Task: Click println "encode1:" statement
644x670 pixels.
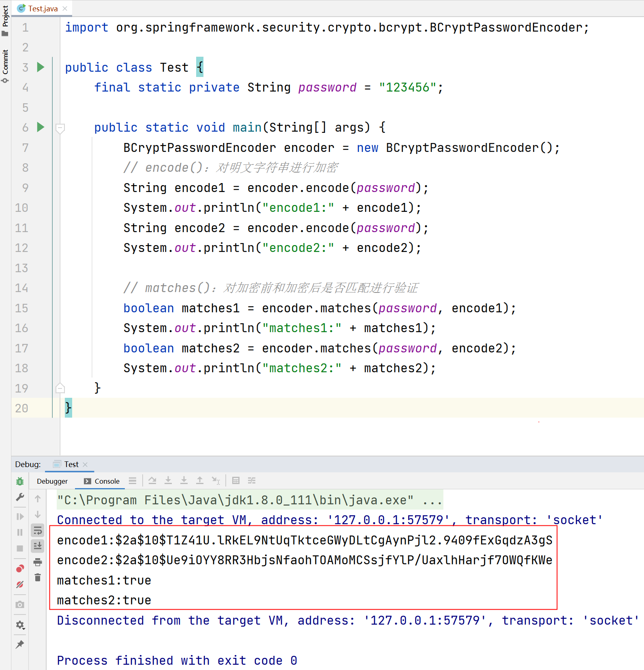Action: [272, 207]
